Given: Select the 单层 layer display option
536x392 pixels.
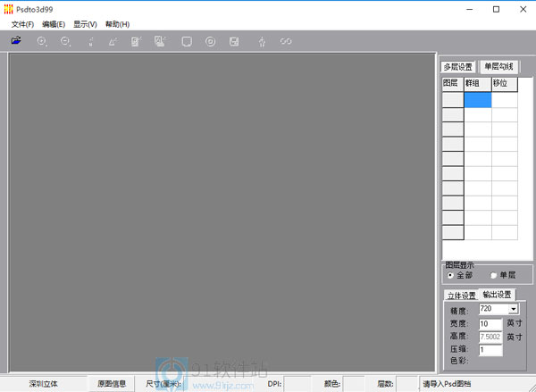Looking at the screenshot, I should [494, 275].
